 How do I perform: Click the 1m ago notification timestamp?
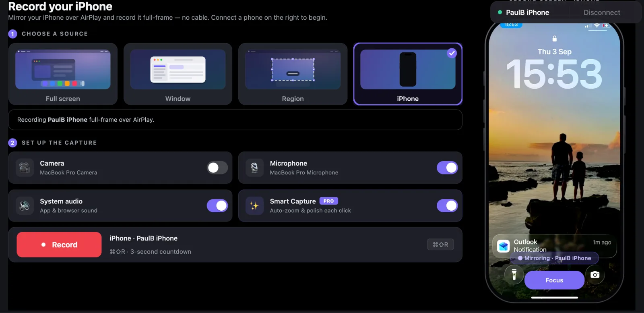(x=602, y=242)
